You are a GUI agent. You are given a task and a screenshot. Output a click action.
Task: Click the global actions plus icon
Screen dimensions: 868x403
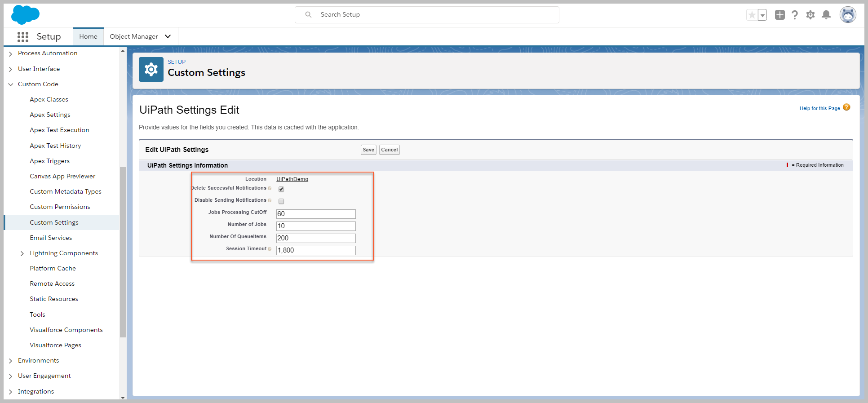point(780,15)
